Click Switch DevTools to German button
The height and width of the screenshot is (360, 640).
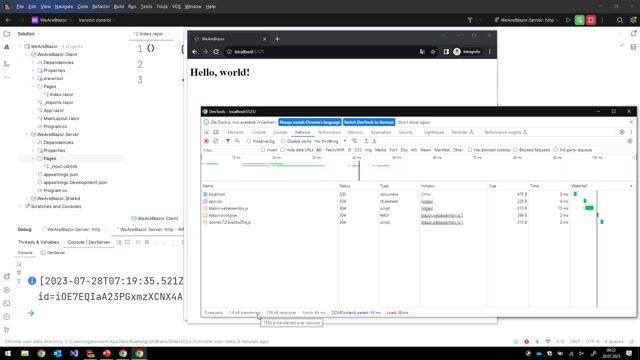pyautogui.click(x=369, y=122)
